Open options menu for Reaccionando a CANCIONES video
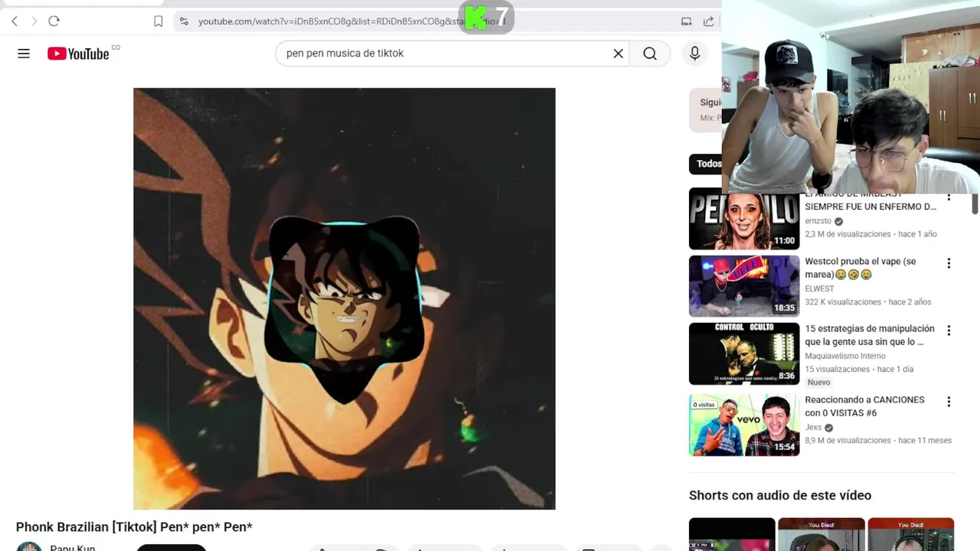This screenshot has width=980, height=551. [949, 402]
